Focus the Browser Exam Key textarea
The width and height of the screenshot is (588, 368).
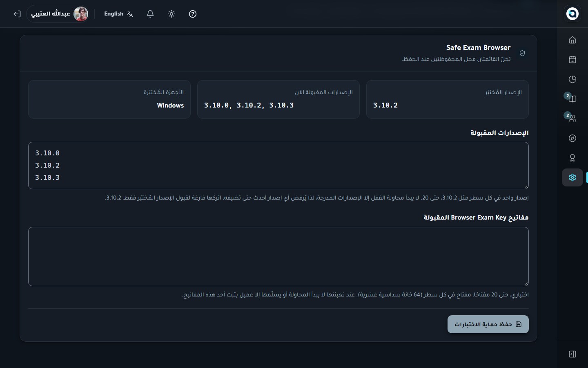278,256
